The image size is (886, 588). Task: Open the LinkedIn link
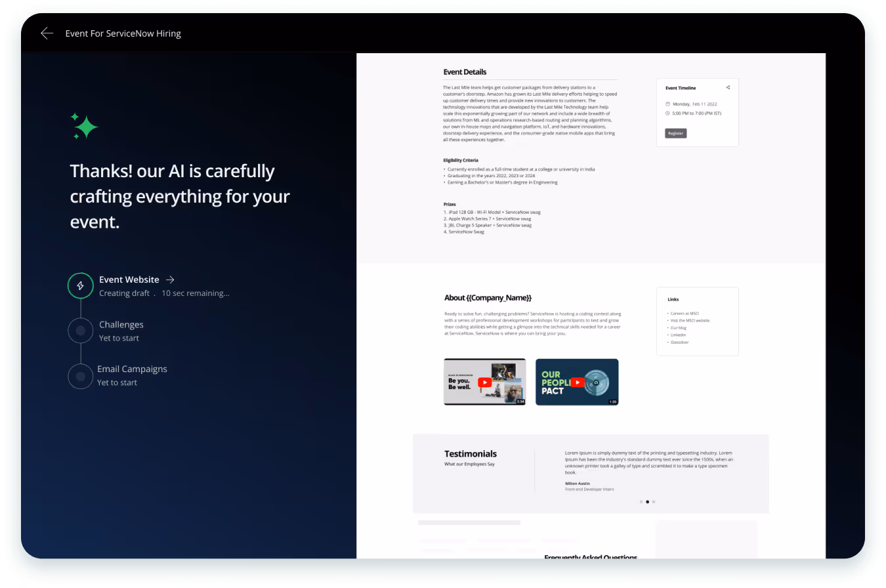click(x=678, y=335)
